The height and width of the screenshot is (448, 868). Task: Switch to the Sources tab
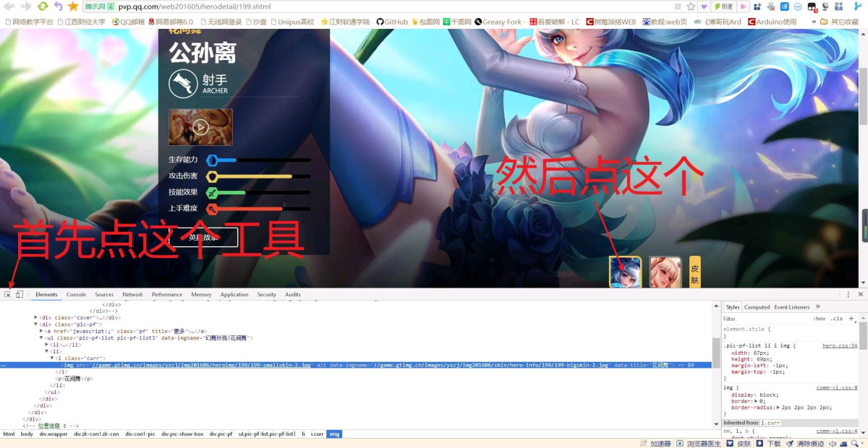point(104,295)
